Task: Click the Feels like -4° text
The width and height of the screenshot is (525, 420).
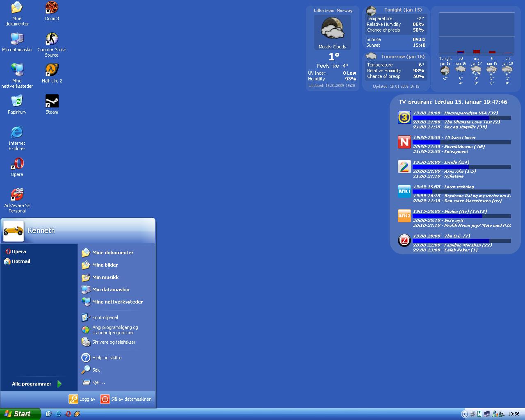Action: click(x=333, y=66)
